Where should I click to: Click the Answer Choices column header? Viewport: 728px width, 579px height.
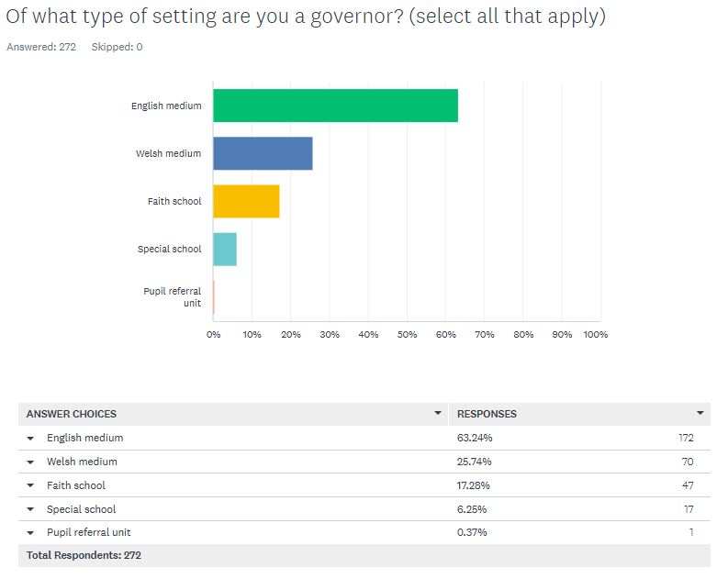(71, 414)
